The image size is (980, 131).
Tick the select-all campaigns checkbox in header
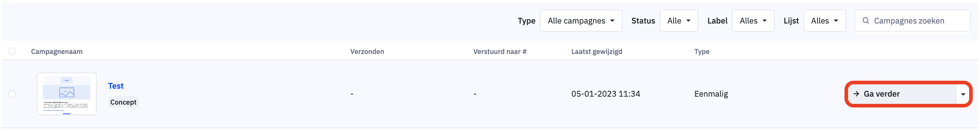pyautogui.click(x=12, y=51)
